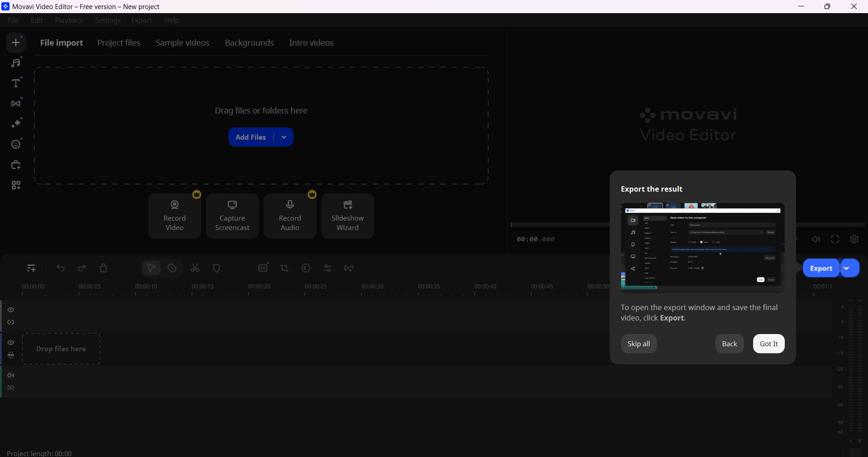This screenshot has width=868, height=457.
Task: Open the Export menu
Action: (x=142, y=20)
